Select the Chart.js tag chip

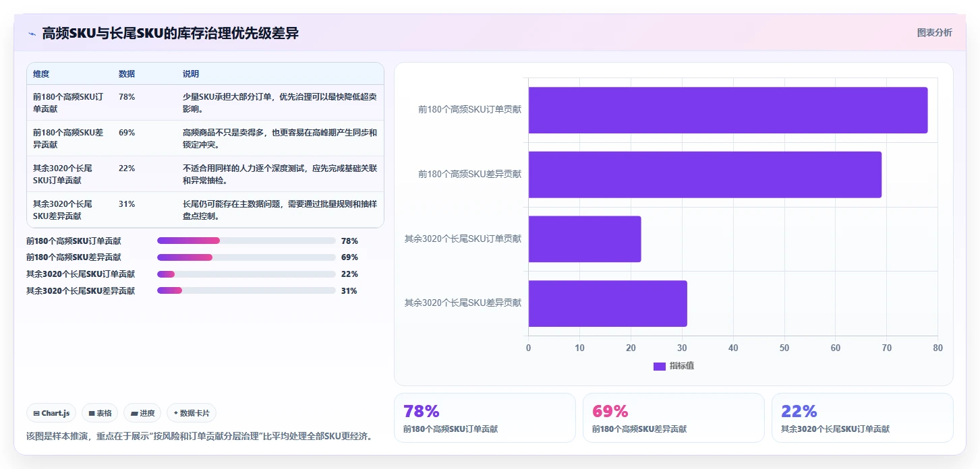(x=51, y=413)
